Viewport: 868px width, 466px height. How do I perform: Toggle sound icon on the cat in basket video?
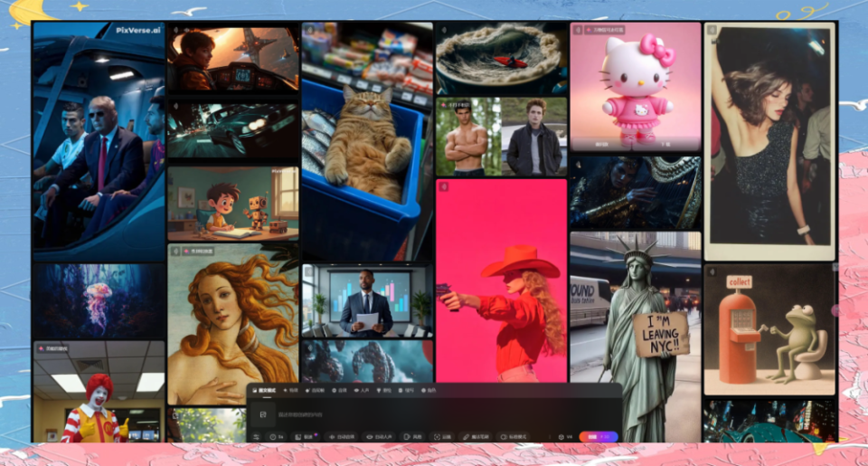pos(309,30)
